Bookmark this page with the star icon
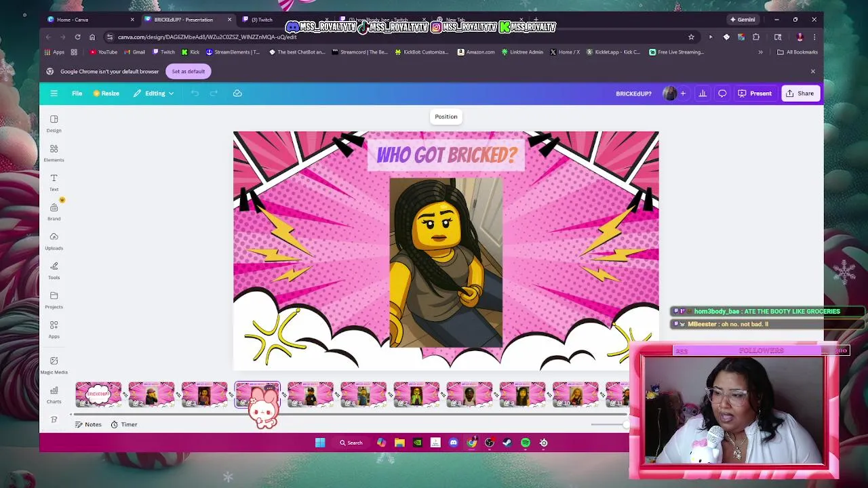Screen dimensions: 868x488 pos(691,37)
